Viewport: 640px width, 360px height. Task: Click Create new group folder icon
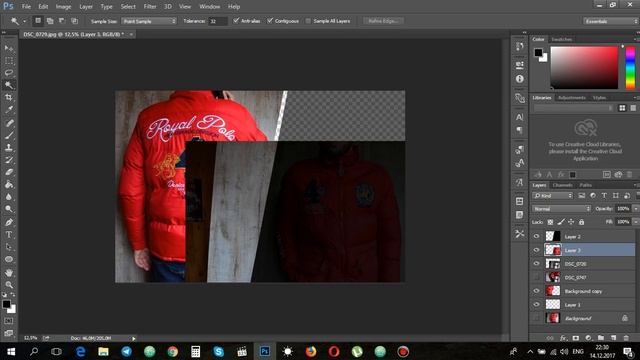600,338
